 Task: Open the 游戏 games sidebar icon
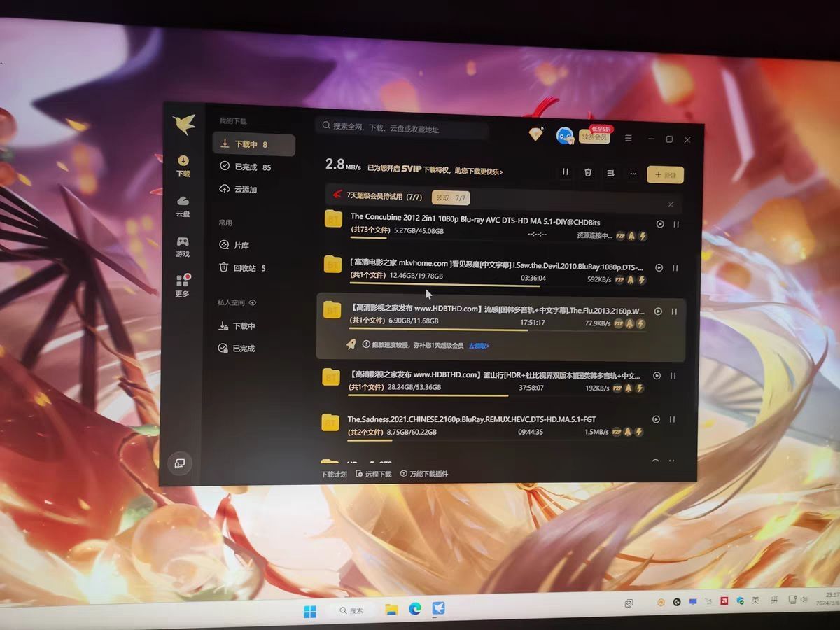click(x=182, y=246)
